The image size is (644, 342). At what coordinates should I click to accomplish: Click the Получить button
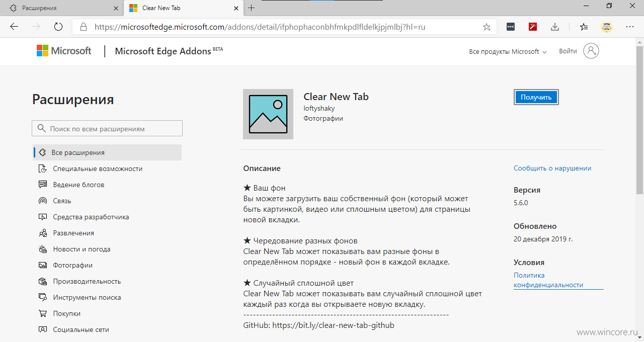[x=536, y=97]
